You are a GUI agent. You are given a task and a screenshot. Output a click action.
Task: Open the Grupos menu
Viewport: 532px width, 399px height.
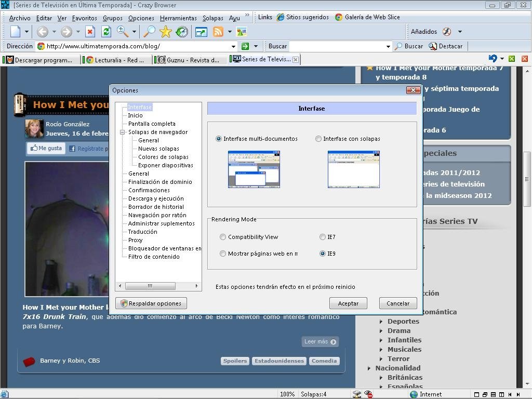click(113, 18)
